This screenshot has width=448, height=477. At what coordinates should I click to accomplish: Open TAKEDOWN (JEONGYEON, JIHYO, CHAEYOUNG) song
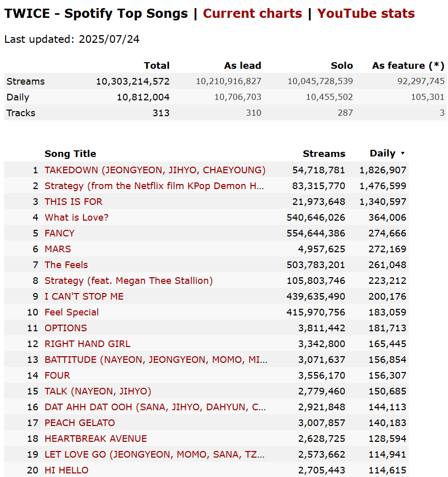point(155,170)
